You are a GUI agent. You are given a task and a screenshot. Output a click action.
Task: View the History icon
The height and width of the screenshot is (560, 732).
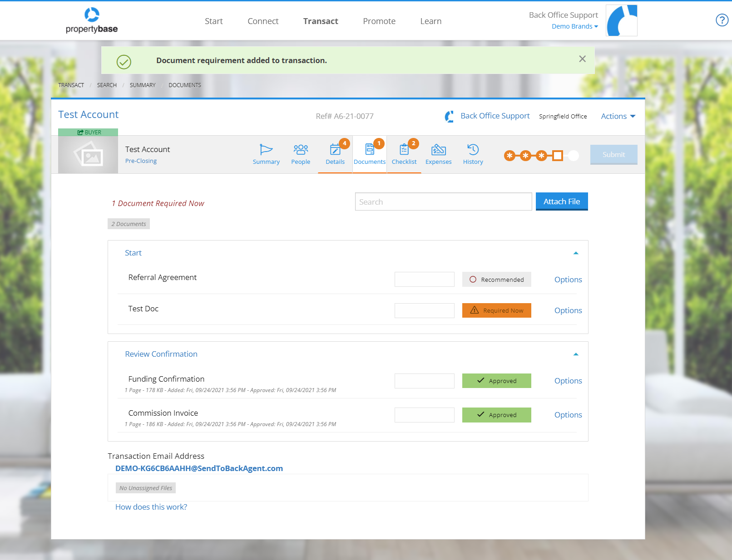pyautogui.click(x=473, y=150)
